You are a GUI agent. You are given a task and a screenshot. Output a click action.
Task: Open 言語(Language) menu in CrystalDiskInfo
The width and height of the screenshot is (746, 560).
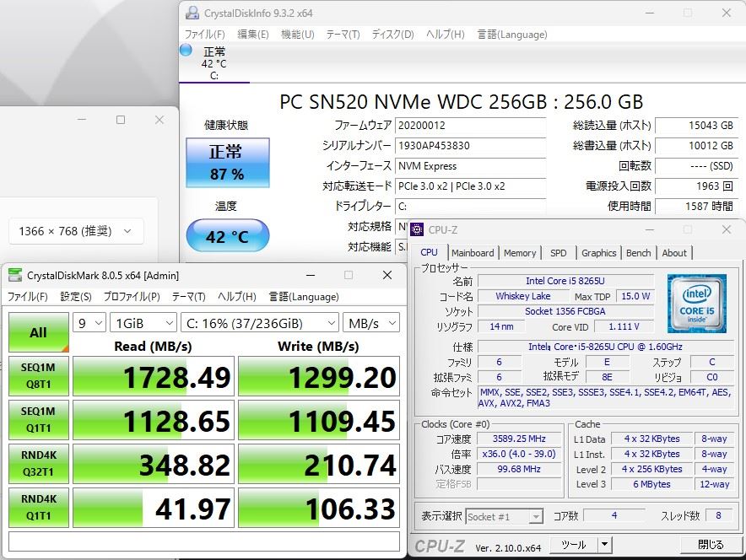[512, 35]
